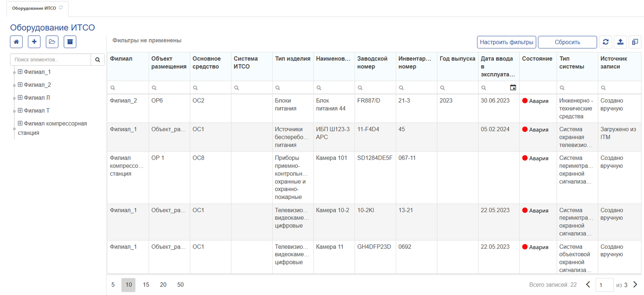Switch to the Оборудование ИТСО tab

point(34,8)
